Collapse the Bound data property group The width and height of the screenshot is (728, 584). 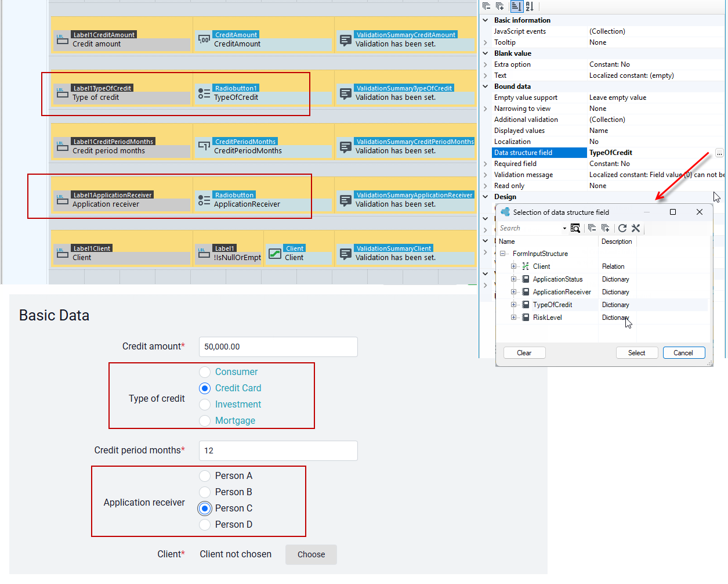pyautogui.click(x=486, y=86)
